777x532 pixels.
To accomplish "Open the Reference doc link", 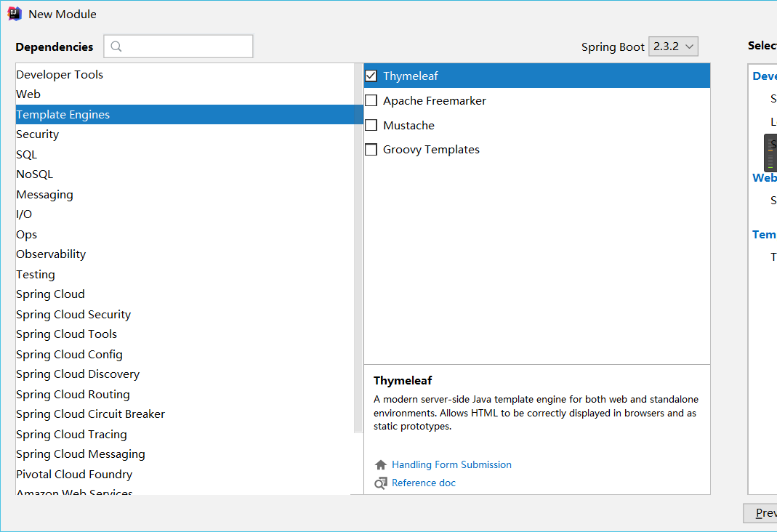I will click(x=424, y=483).
